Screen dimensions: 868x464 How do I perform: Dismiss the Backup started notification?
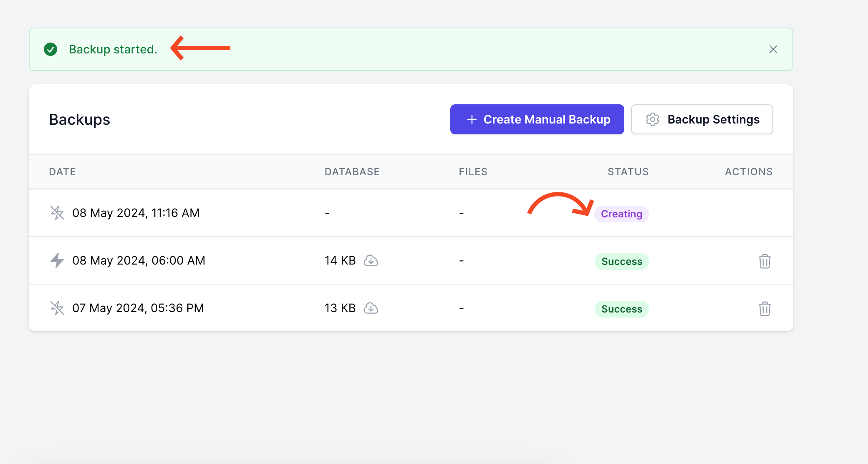click(x=773, y=49)
